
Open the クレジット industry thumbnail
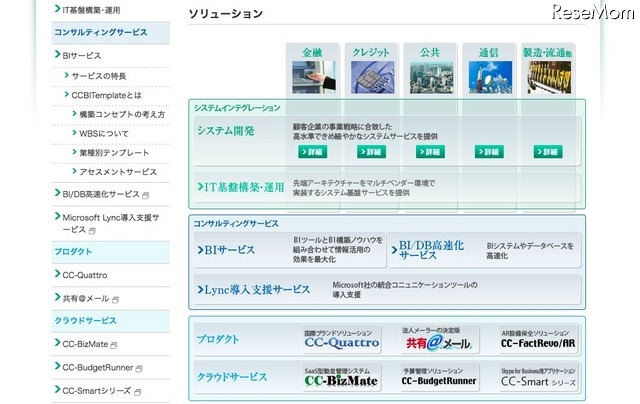point(372,77)
